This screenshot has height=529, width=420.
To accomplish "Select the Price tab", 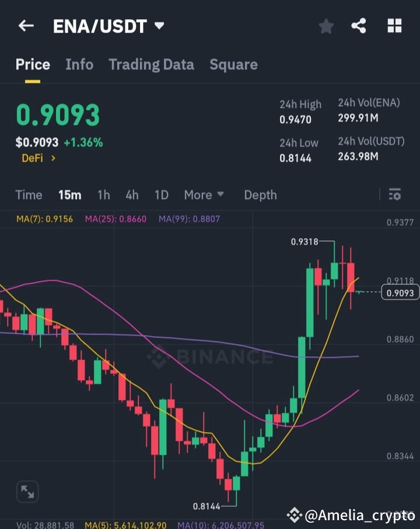I will click(x=33, y=64).
